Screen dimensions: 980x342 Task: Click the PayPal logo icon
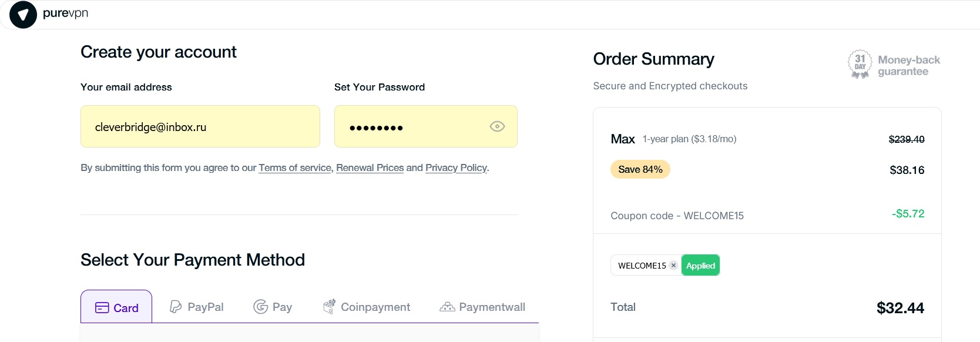tap(175, 307)
